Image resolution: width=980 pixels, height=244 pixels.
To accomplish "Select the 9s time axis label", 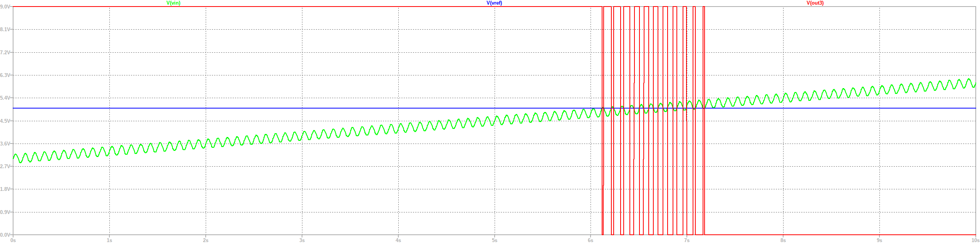I will click(879, 241).
